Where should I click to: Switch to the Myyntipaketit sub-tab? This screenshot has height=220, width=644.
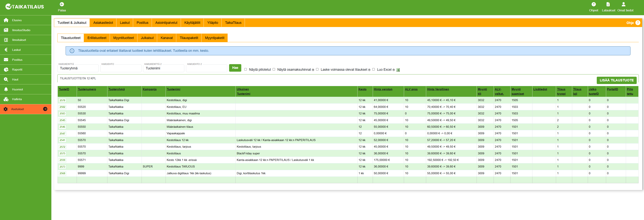click(214, 38)
